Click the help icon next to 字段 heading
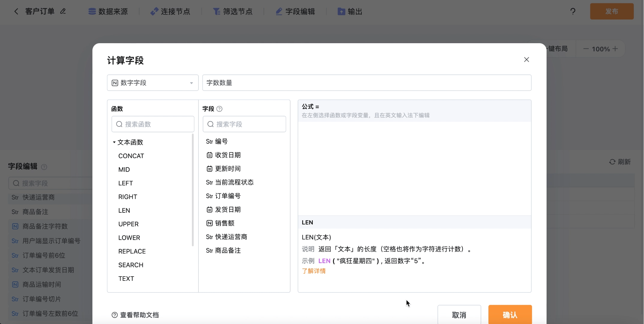 point(219,109)
